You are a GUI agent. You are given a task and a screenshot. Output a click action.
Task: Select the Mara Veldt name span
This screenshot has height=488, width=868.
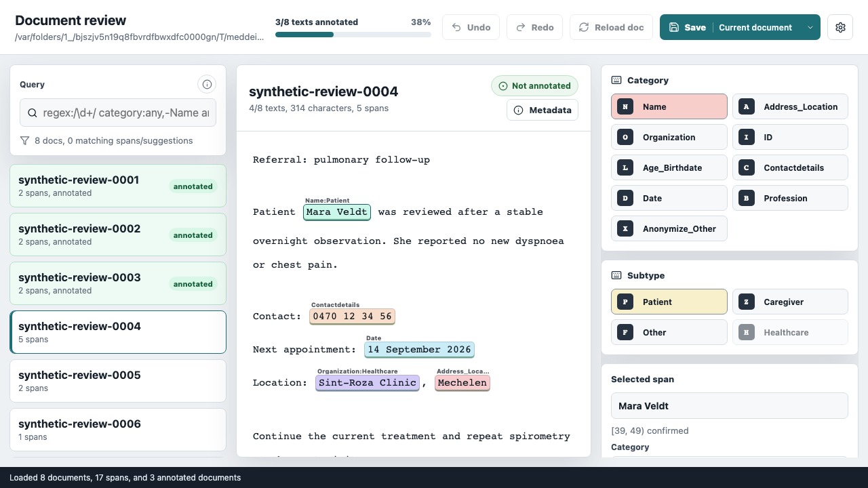(x=337, y=212)
